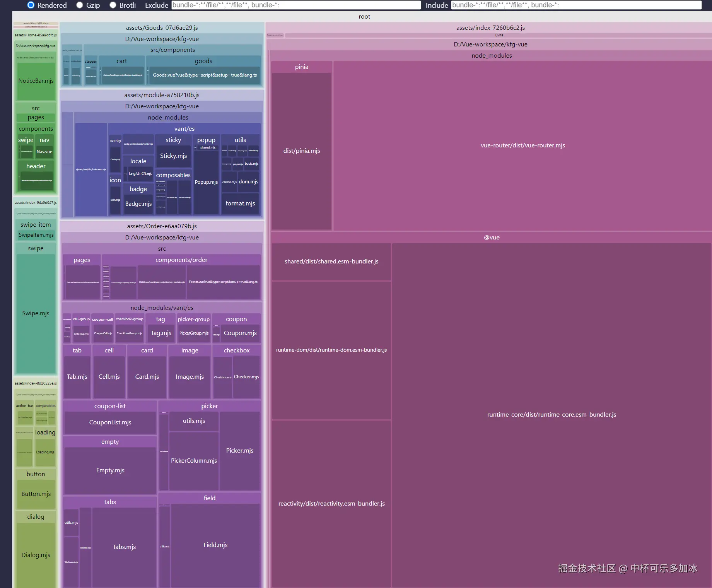The image size is (712, 588).
Task: Click the vue-router/dist/vue-router.mjs block
Action: point(522,145)
